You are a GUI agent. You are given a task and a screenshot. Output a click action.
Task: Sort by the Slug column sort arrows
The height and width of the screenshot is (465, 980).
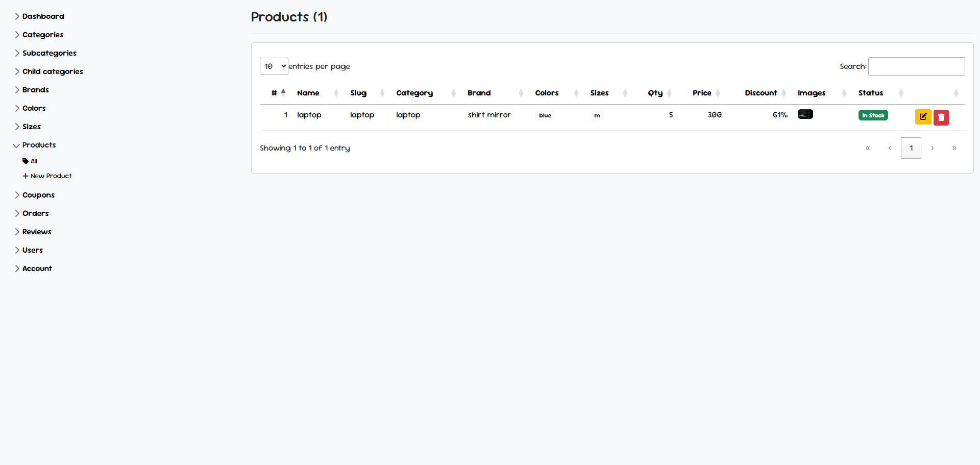point(382,93)
